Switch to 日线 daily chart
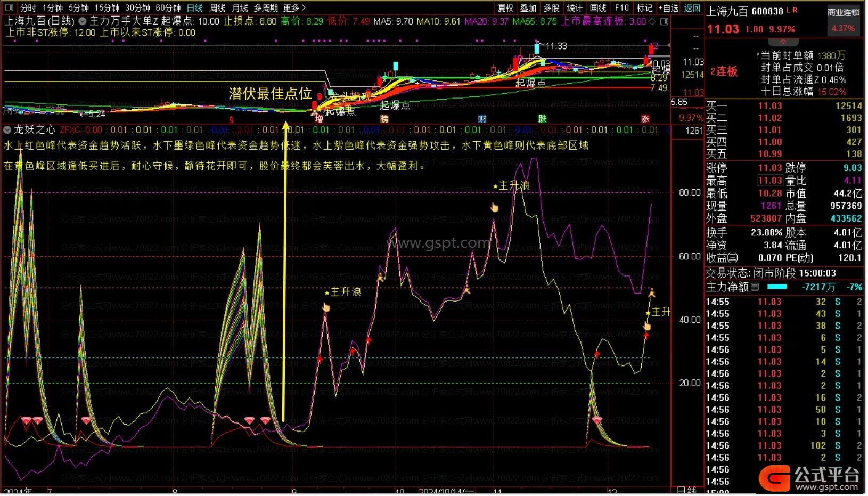Image resolution: width=868 pixels, height=496 pixels. point(195,7)
